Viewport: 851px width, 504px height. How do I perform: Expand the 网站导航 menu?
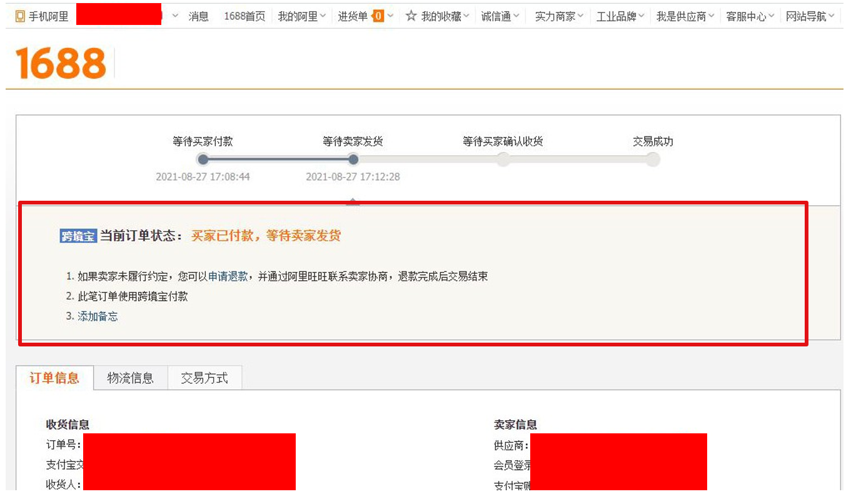pos(810,17)
